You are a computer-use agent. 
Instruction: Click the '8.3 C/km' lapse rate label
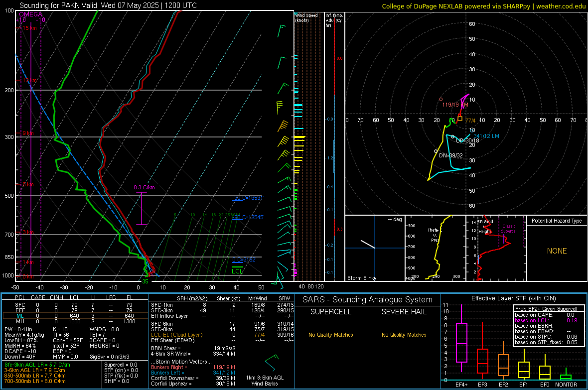click(x=144, y=187)
